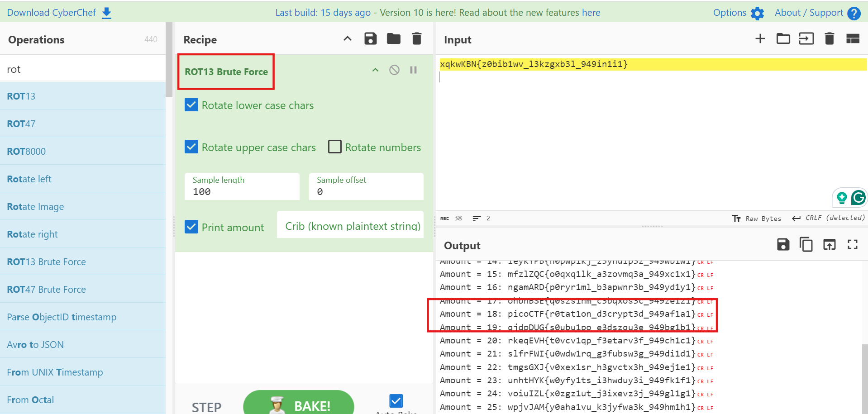Select the Parse ObjectID timestamp operation
Image resolution: width=868 pixels, height=414 pixels.
click(83, 317)
